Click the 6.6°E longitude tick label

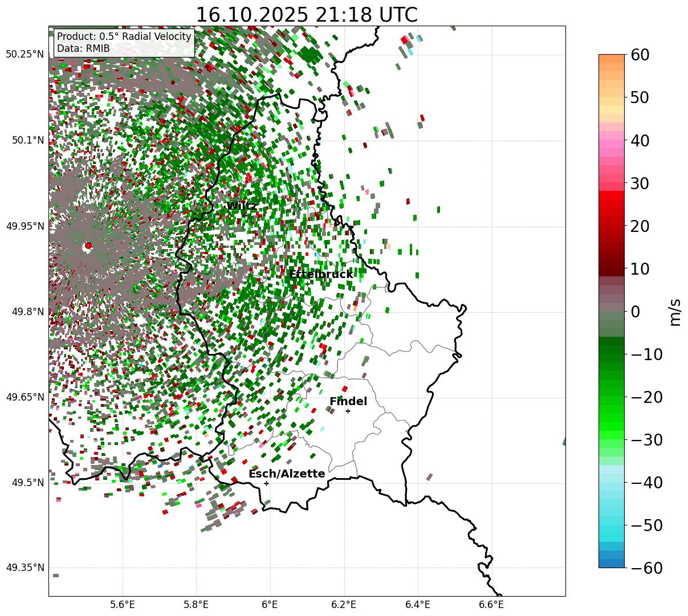pos(491,605)
